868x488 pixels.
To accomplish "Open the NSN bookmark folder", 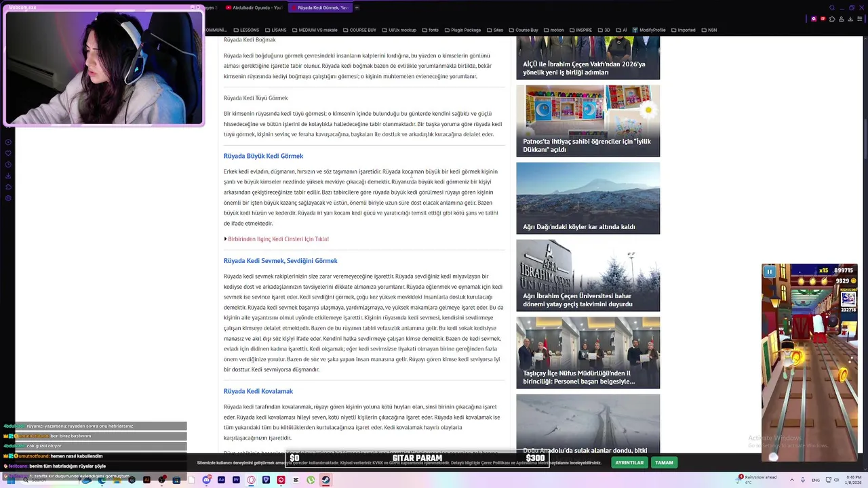I will [x=709, y=30].
